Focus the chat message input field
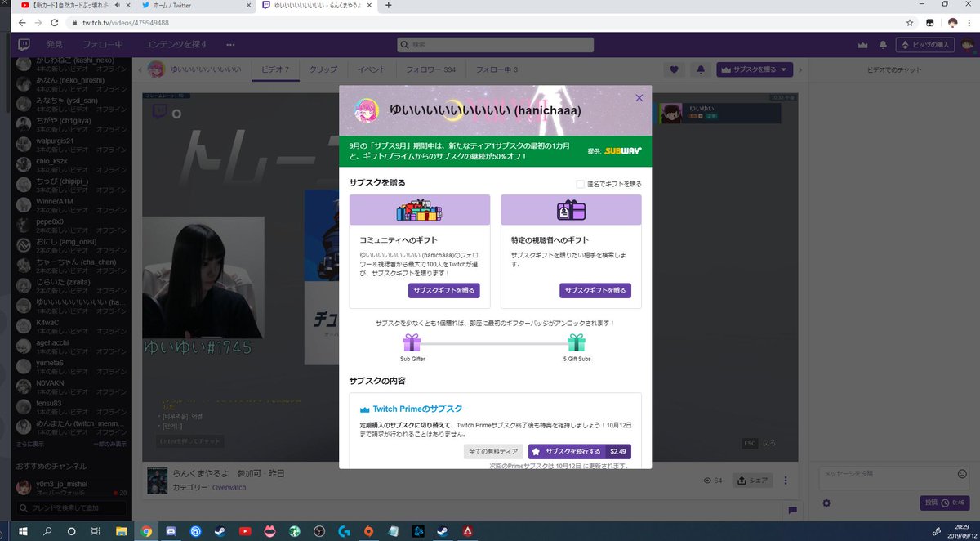 click(x=894, y=479)
